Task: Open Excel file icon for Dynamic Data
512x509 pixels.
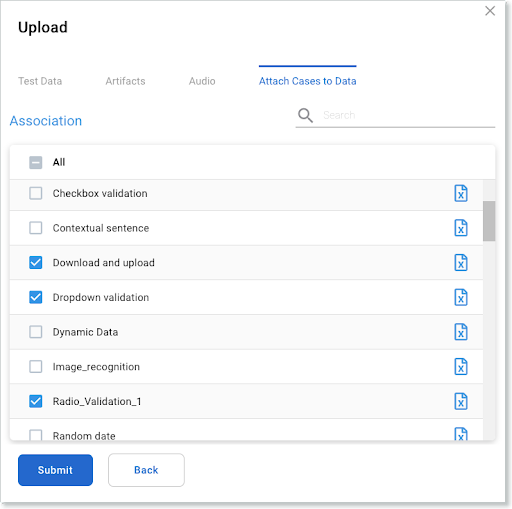Action: coord(461,332)
